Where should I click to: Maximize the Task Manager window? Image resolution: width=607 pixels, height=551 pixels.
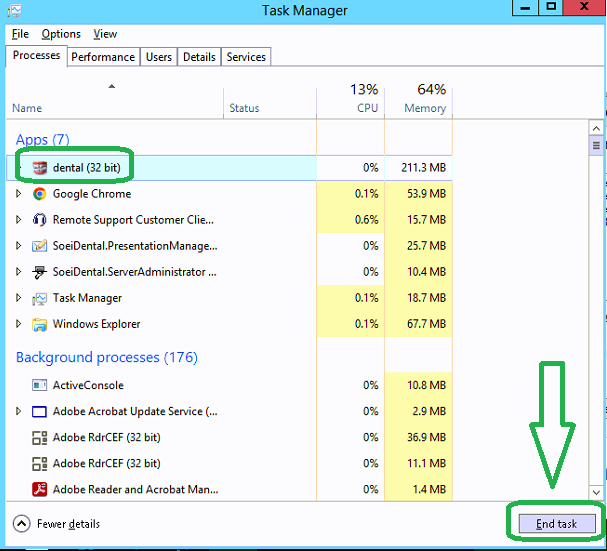point(551,8)
